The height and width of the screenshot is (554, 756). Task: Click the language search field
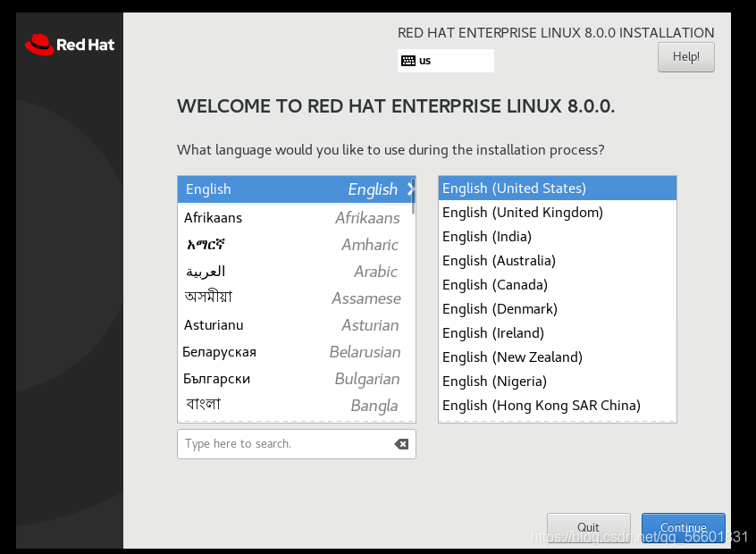pyautogui.click(x=296, y=444)
